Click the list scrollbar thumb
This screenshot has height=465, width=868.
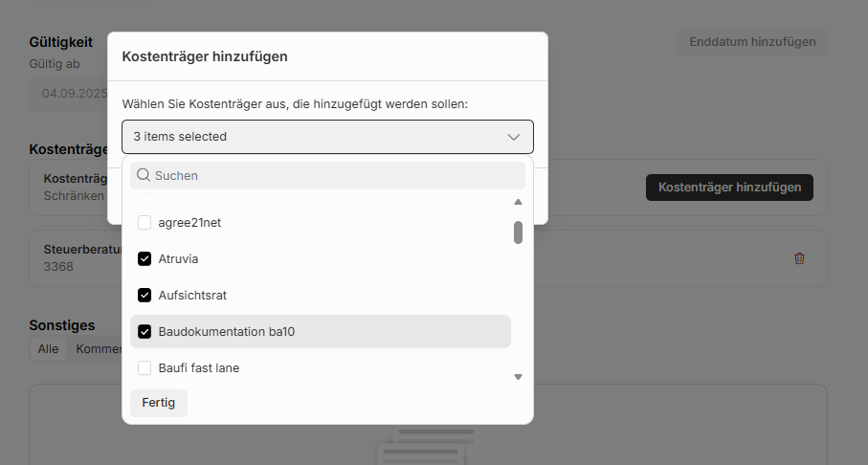pyautogui.click(x=518, y=232)
